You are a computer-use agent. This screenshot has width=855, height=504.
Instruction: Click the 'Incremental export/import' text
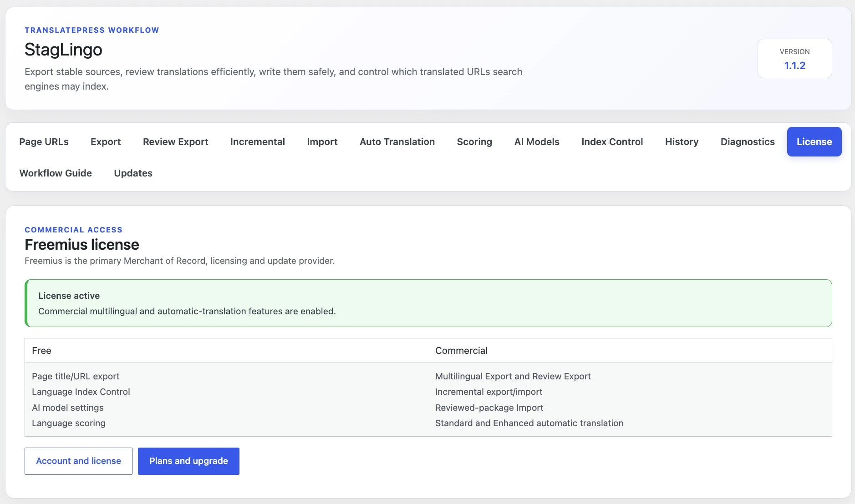point(489,392)
